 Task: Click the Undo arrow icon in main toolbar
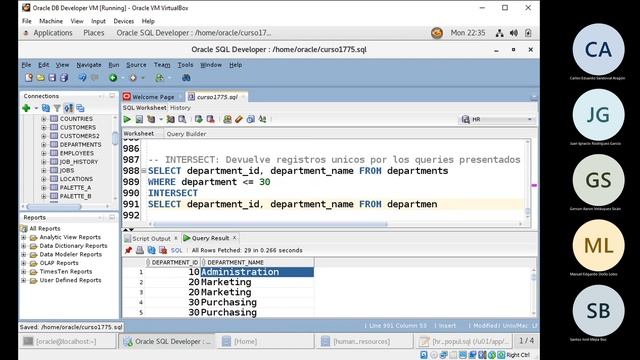tap(82, 78)
